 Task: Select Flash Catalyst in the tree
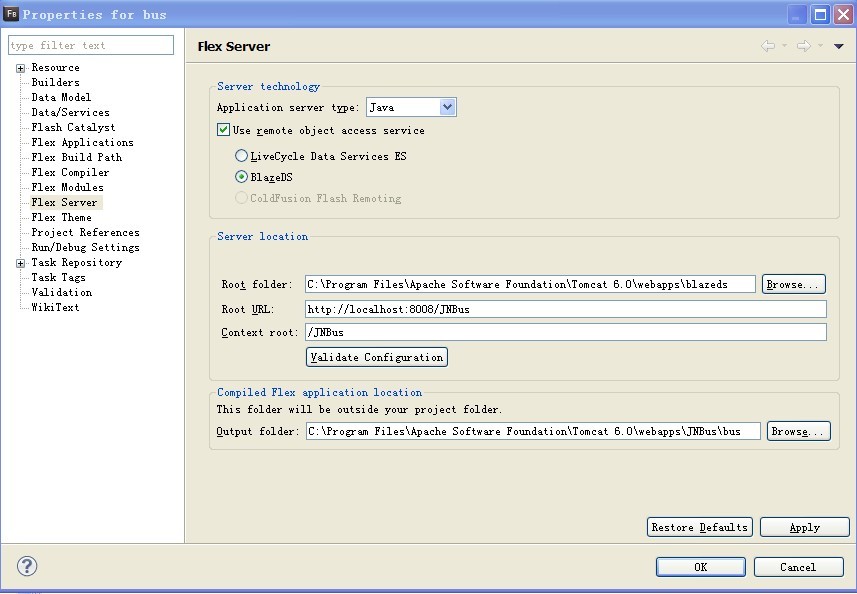73,127
